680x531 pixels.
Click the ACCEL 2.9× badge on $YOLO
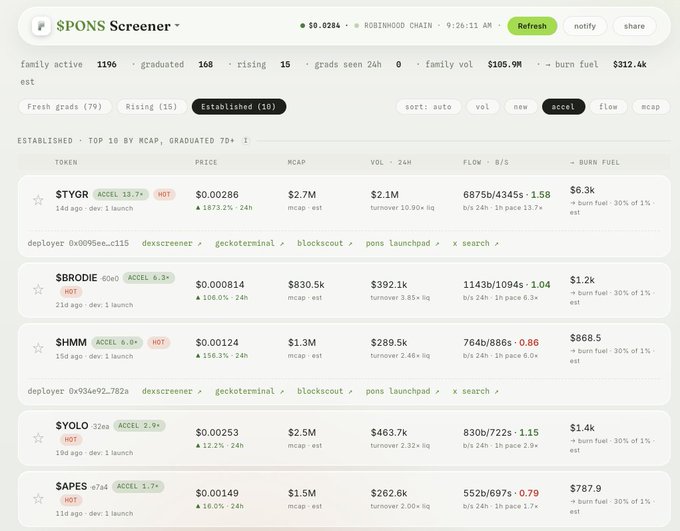[139, 426]
